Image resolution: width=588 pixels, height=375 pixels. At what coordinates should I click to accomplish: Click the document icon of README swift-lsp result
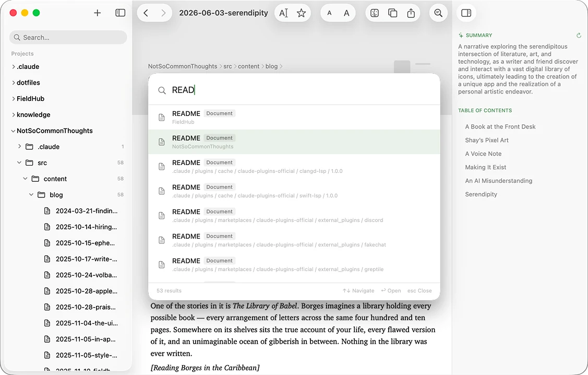pos(162,191)
